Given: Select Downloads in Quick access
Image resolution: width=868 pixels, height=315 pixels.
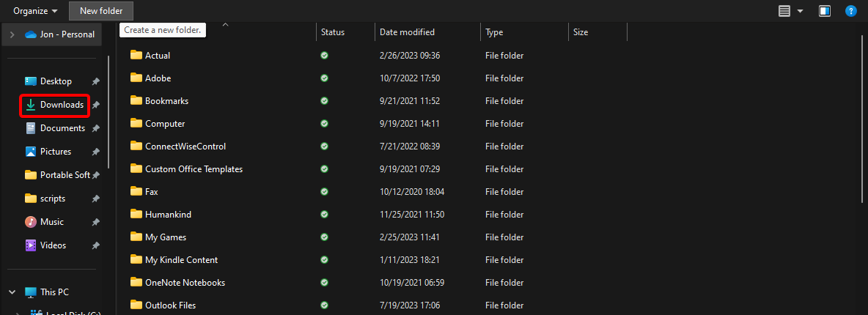Looking at the screenshot, I should point(62,105).
